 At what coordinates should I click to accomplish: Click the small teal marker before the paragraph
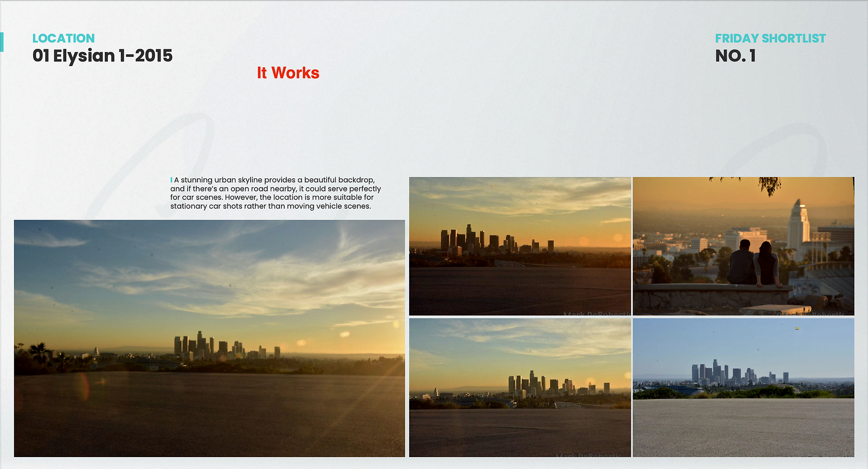[x=171, y=180]
